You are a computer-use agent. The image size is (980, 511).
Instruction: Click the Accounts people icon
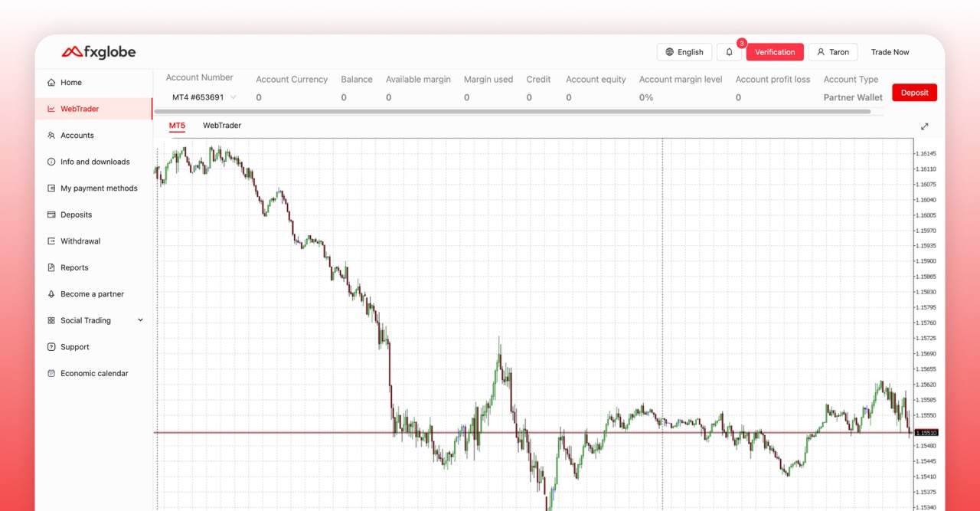click(51, 136)
